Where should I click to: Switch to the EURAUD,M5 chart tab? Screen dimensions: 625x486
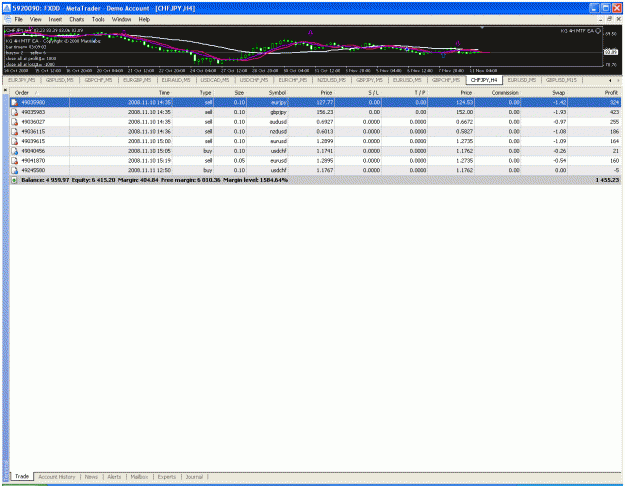pyautogui.click(x=176, y=80)
